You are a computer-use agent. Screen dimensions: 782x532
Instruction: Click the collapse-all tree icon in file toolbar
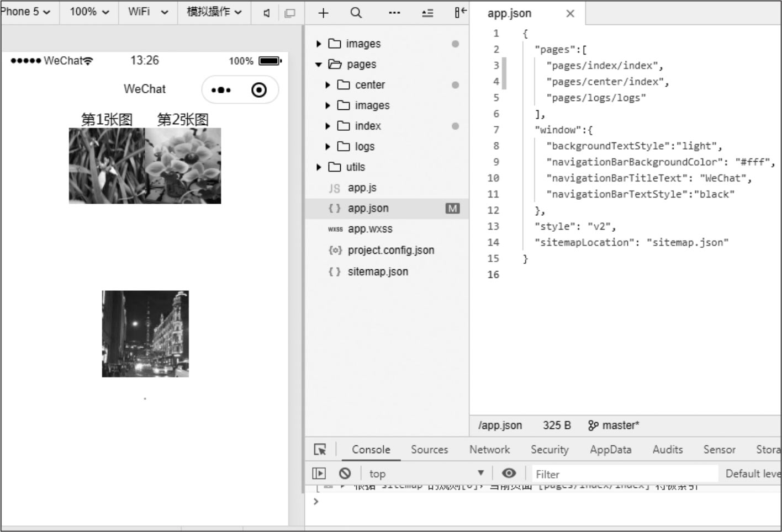[x=427, y=13]
